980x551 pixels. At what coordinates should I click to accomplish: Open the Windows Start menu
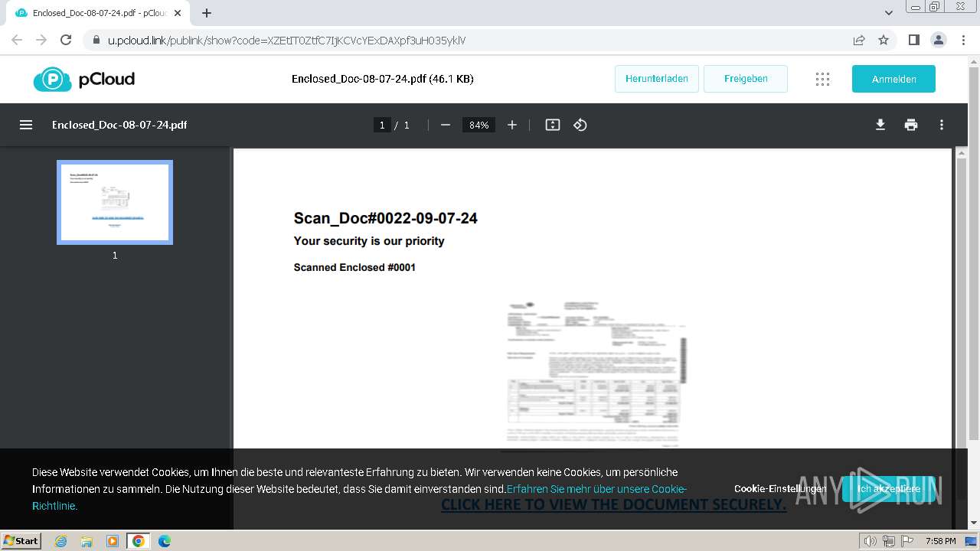pos(21,541)
